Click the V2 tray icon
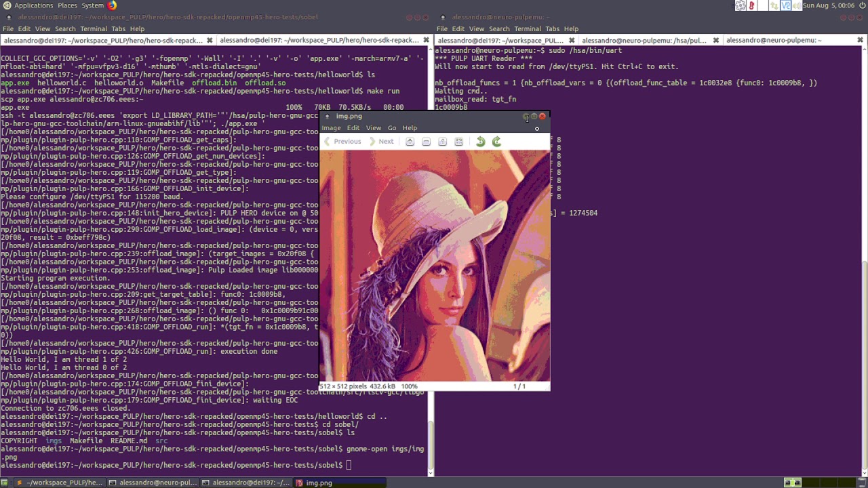868x488 pixels. (x=786, y=5)
